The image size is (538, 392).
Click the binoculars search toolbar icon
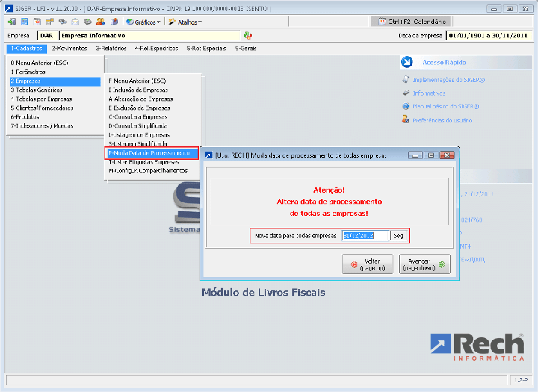point(63,22)
